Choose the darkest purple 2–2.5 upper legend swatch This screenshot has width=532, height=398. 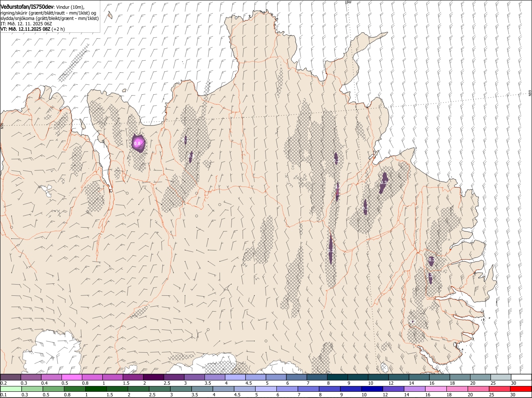153,377
